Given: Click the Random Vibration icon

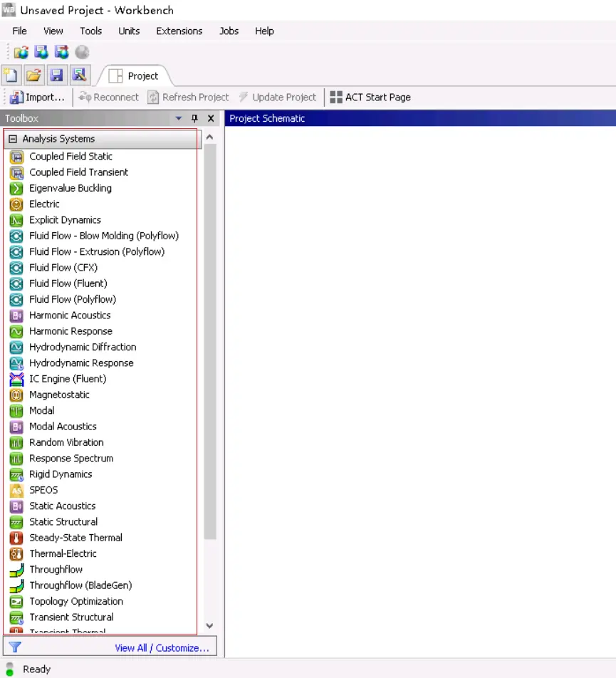Looking at the screenshot, I should coord(16,442).
